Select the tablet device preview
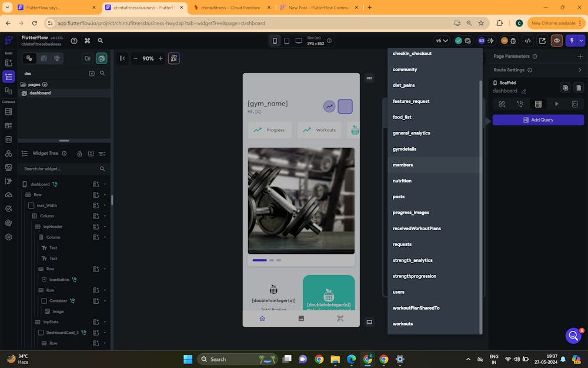Image resolution: width=588 pixels, height=368 pixels. 286,41
